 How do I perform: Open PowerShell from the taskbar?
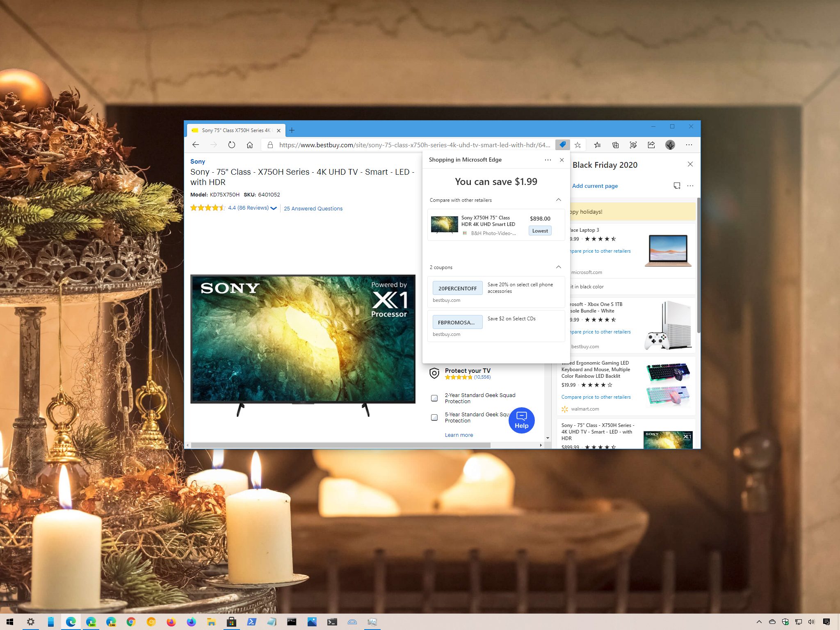tap(251, 622)
